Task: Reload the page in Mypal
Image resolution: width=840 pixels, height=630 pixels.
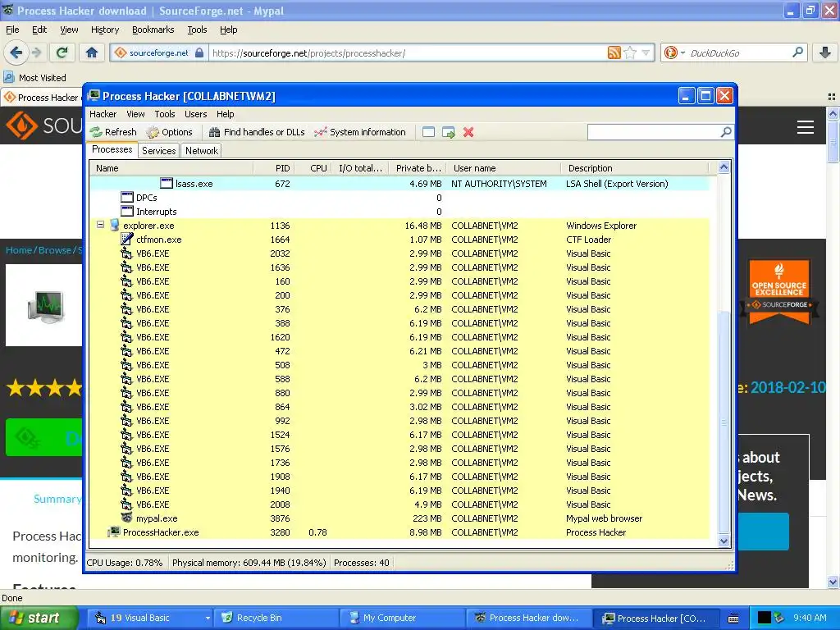Action: click(x=62, y=52)
